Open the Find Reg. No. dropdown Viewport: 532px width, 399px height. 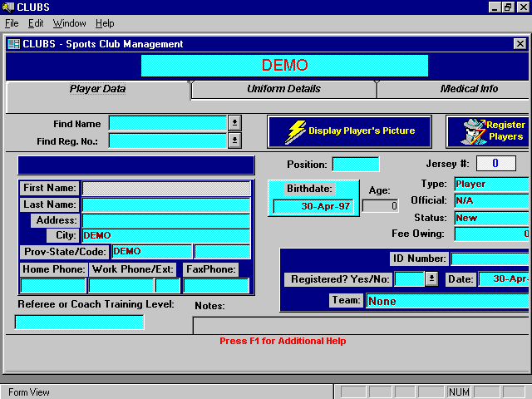235,140
